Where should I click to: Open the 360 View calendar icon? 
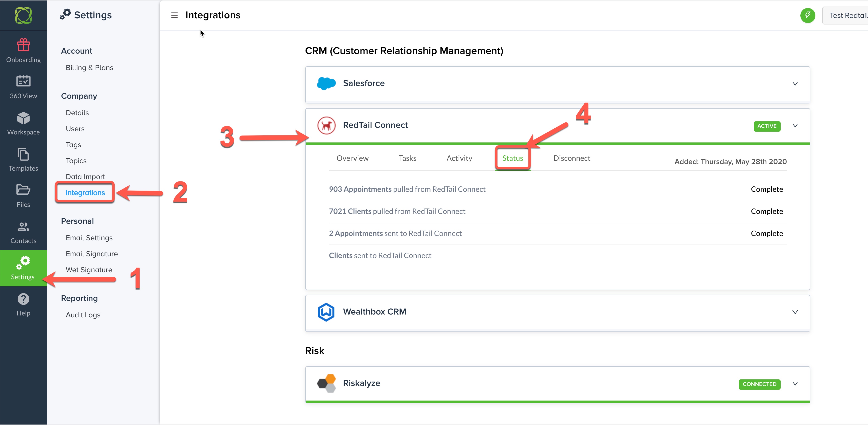point(23,81)
